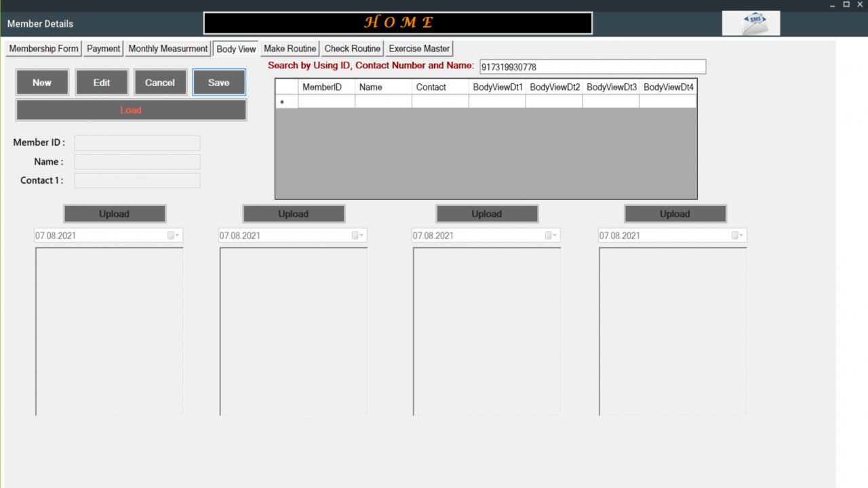Click the red Load button
This screenshot has width=868, height=488.
(x=131, y=110)
